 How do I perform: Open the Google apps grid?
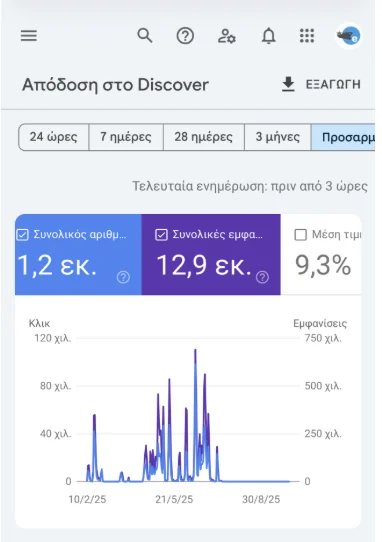(x=307, y=36)
